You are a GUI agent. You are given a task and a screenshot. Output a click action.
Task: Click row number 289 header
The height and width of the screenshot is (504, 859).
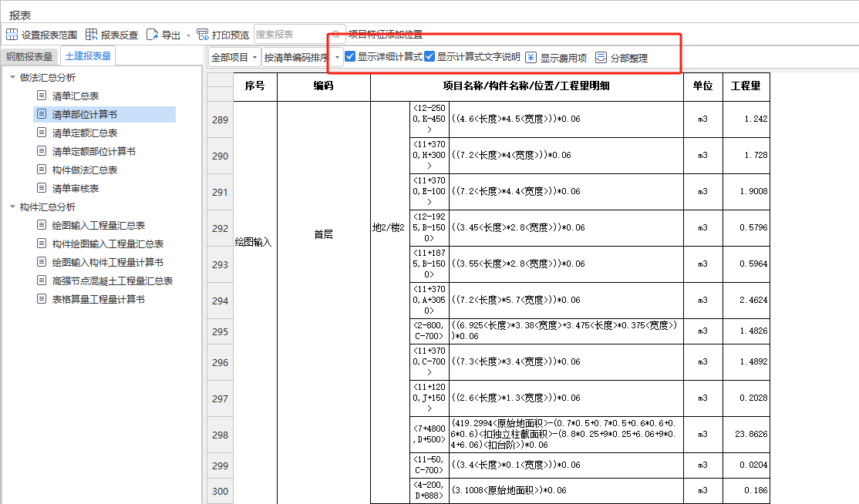(221, 120)
